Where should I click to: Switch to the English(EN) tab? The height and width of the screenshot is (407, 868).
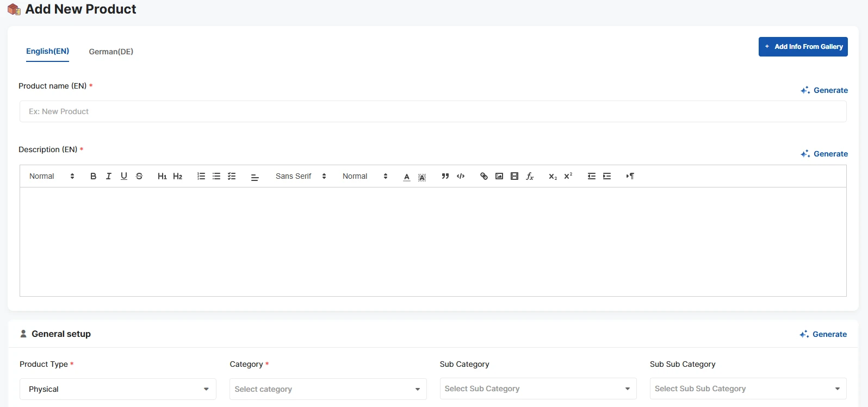point(47,51)
